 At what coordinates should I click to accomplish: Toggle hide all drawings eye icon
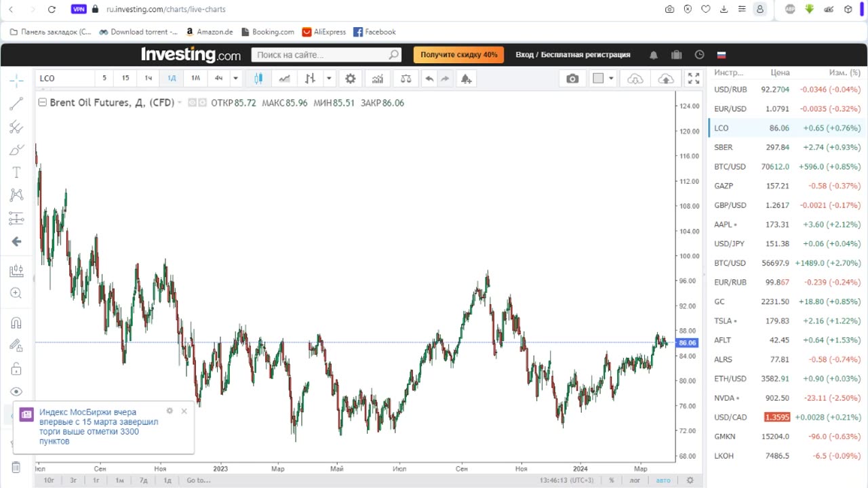pos(16,392)
